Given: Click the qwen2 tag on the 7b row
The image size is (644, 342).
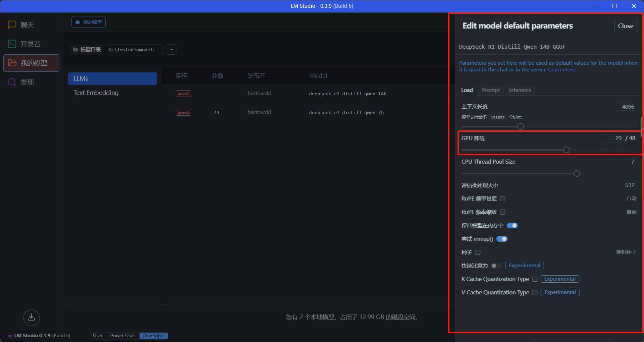Looking at the screenshot, I should (x=183, y=112).
